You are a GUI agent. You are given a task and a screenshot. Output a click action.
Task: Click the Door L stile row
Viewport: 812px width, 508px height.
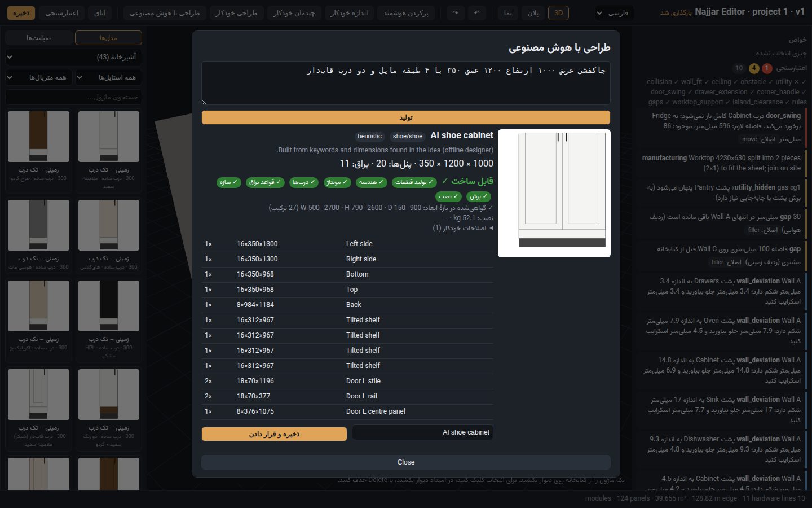click(347, 381)
